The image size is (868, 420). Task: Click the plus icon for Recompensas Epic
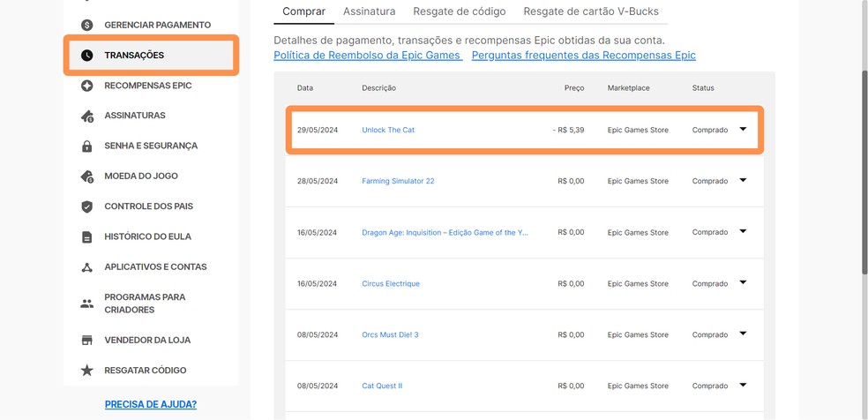point(86,86)
